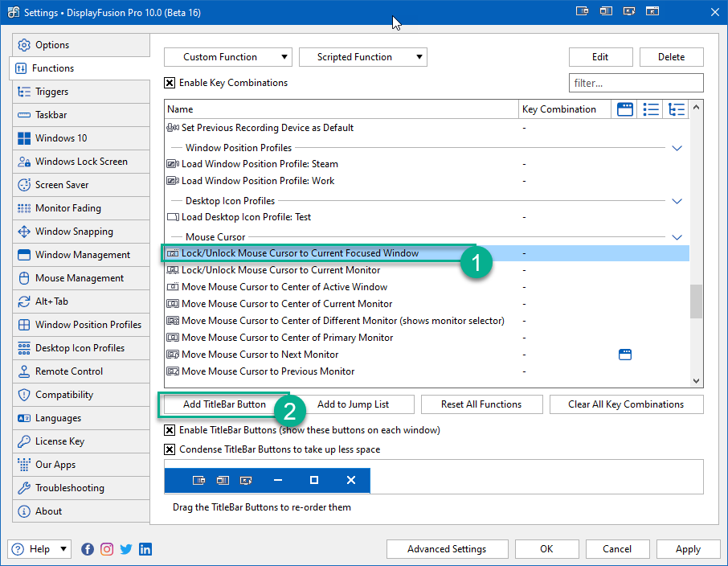Click the third button icon in the TitleBar preview strip
The image size is (728, 566).
tap(246, 480)
